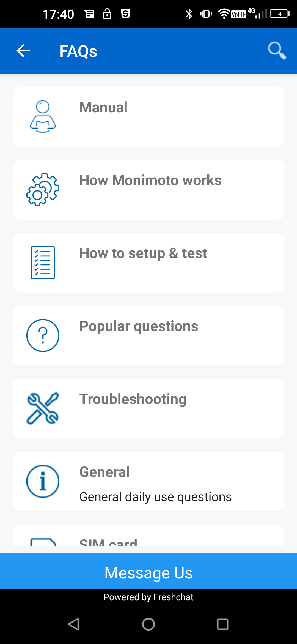Open search with the magnifying glass icon
Screen dimensions: 297x644
click(x=277, y=51)
